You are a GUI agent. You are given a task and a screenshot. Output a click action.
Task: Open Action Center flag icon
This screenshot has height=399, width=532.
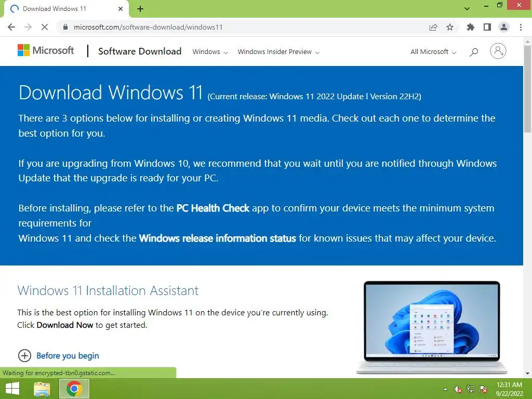tap(483, 389)
